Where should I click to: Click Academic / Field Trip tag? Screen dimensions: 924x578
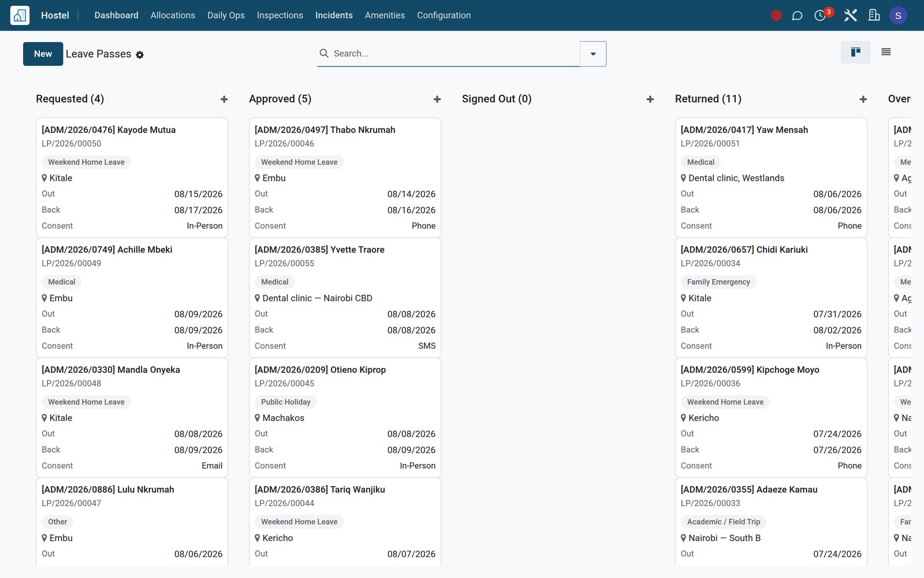tap(724, 522)
